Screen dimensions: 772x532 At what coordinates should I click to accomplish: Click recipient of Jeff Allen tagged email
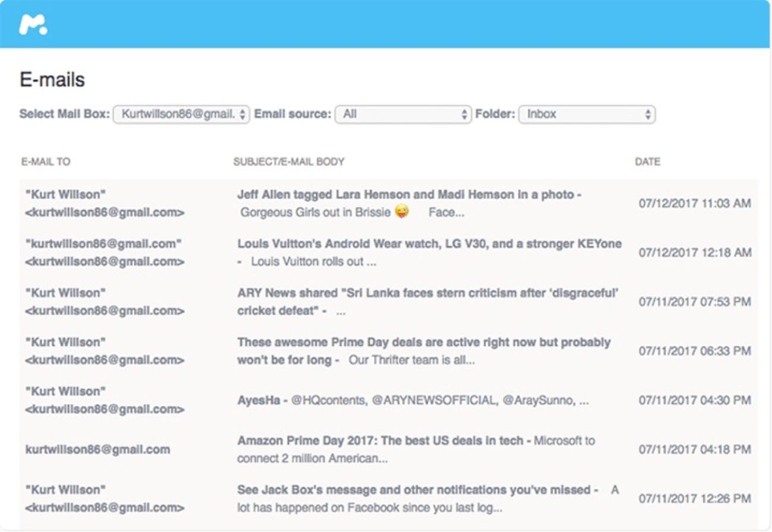tap(105, 203)
